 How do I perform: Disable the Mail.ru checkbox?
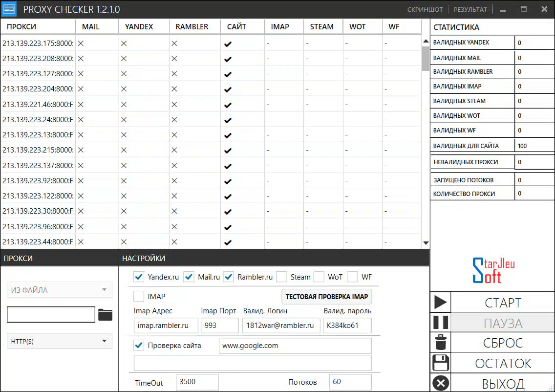[189, 277]
